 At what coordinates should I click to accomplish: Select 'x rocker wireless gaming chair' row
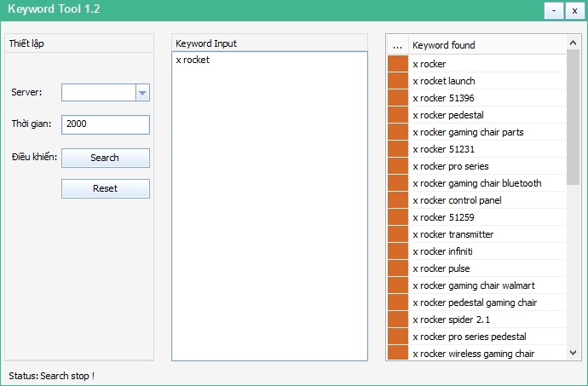pos(476,353)
